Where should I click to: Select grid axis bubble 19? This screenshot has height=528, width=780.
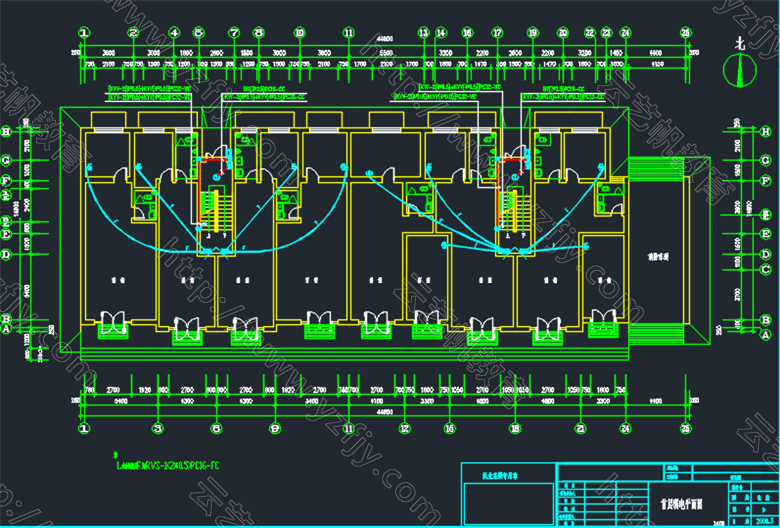(x=533, y=33)
